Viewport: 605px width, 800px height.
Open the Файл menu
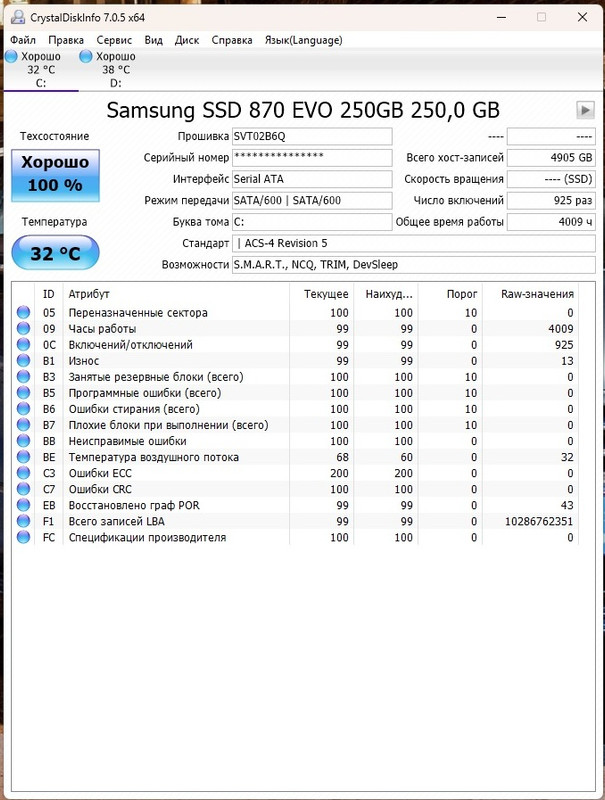pyautogui.click(x=23, y=40)
